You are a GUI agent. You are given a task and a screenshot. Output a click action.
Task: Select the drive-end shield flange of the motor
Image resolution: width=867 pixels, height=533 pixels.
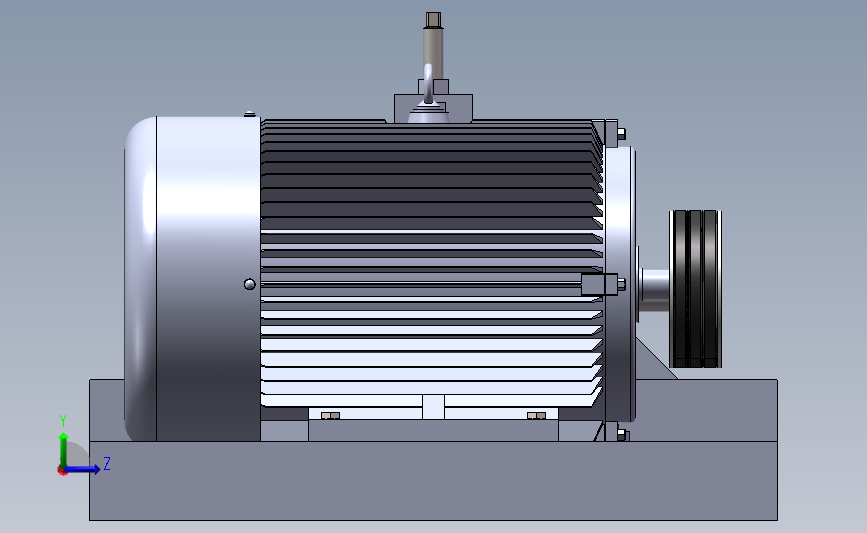pyautogui.click(x=620, y=285)
